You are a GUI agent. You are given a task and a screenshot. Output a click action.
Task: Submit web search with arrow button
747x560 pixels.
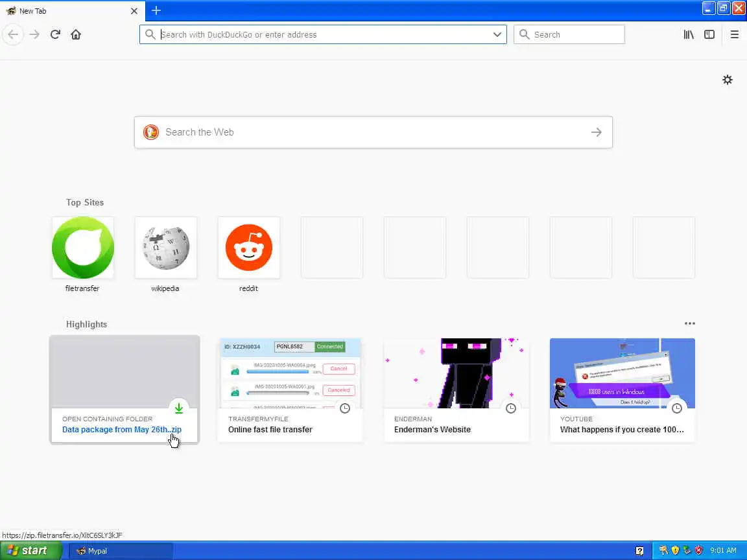[597, 132]
